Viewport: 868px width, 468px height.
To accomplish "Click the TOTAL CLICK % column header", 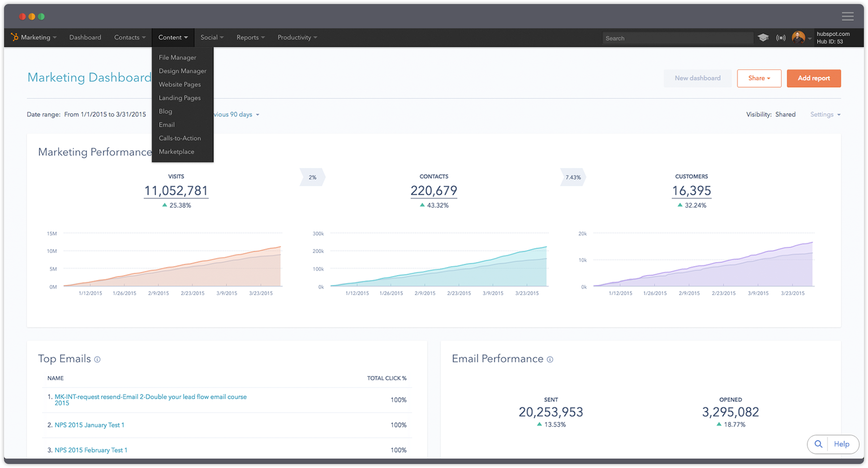I will pos(387,378).
